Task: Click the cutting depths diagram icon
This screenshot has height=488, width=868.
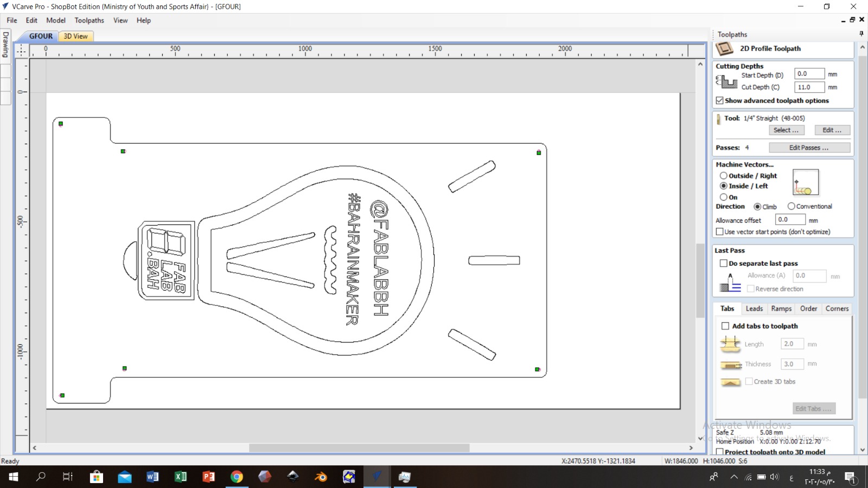Action: pos(726,82)
